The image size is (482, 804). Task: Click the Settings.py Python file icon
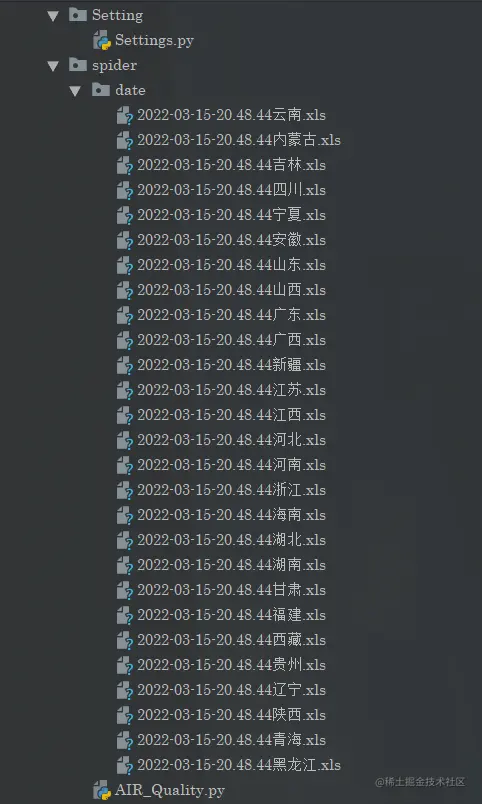(x=102, y=41)
